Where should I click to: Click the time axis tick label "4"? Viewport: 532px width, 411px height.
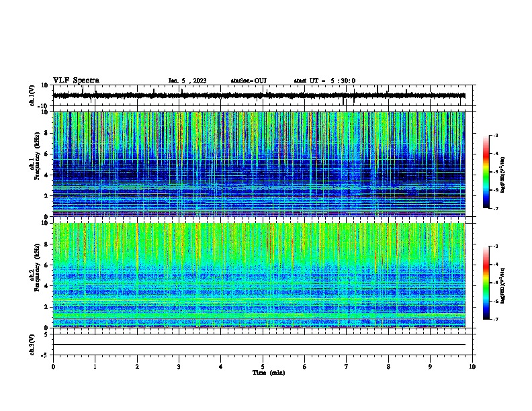click(221, 367)
